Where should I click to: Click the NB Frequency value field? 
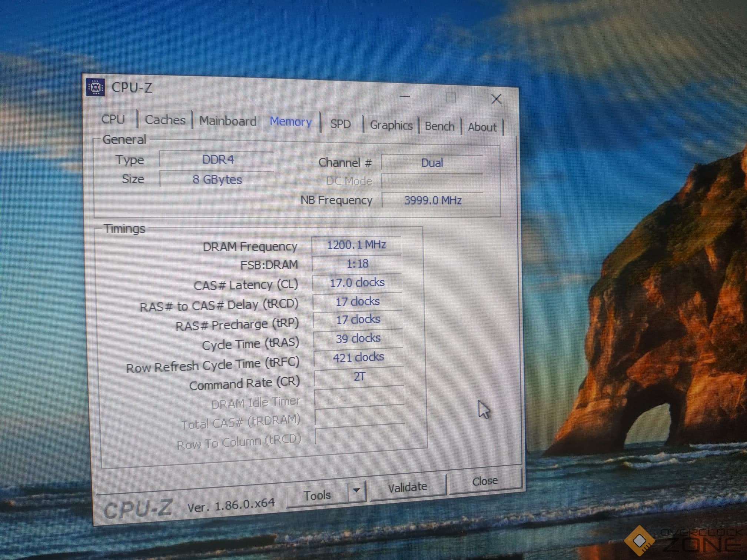[x=432, y=201]
